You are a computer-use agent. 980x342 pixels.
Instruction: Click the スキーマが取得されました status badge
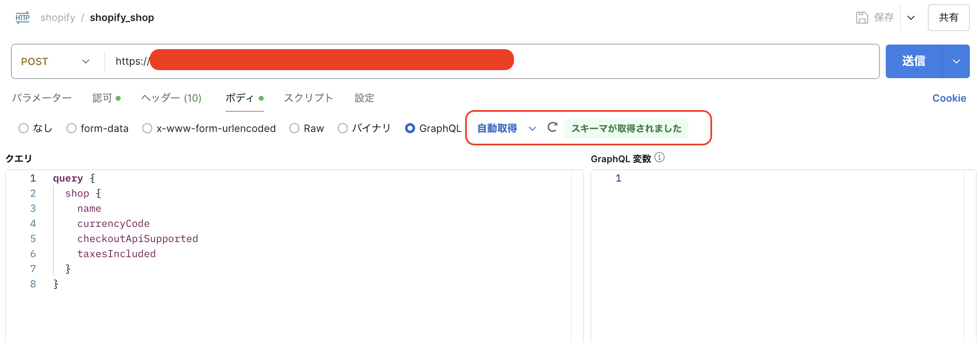pyautogui.click(x=626, y=128)
